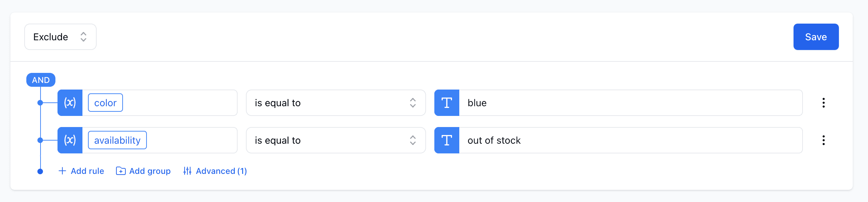Click the (x) variable icon on the availability rule
The image size is (868, 202).
(x=70, y=140)
